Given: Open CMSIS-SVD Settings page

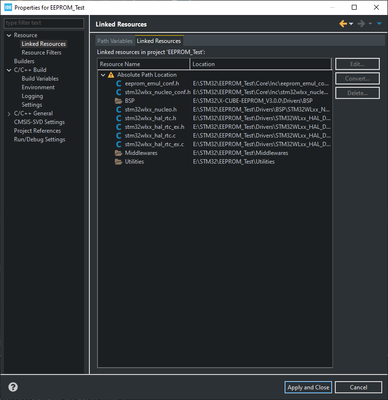Looking at the screenshot, I should (x=39, y=122).
